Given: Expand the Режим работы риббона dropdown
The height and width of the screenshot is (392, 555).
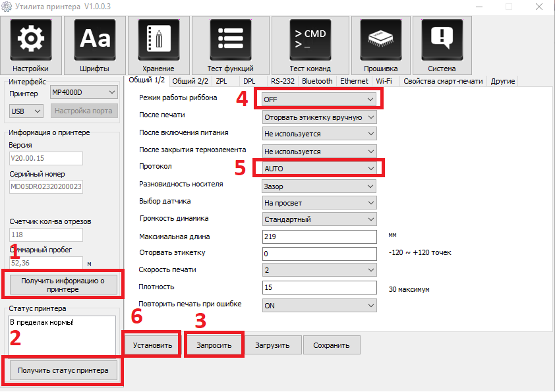Looking at the screenshot, I should (318, 99).
